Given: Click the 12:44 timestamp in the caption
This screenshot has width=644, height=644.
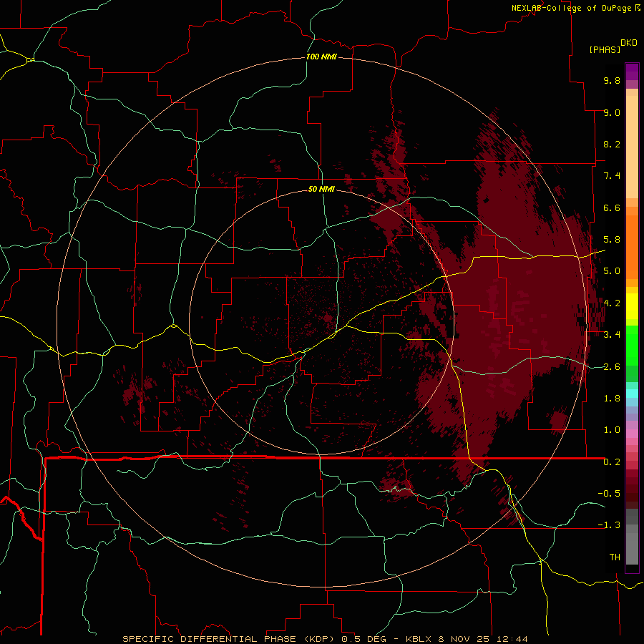Looking at the screenshot, I should 513,639.
